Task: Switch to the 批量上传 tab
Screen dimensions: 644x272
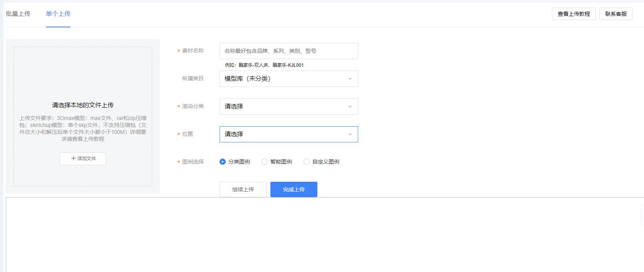Action: pyautogui.click(x=18, y=14)
